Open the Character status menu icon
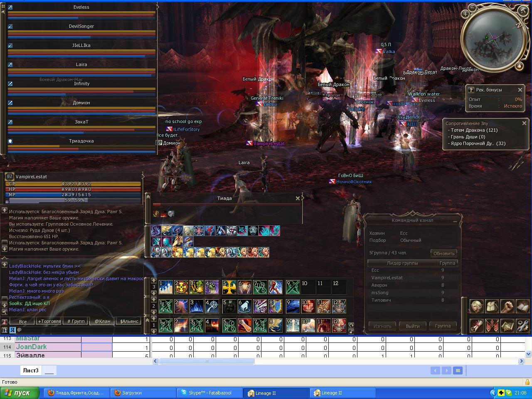This screenshot has width=532, height=399. click(476, 306)
